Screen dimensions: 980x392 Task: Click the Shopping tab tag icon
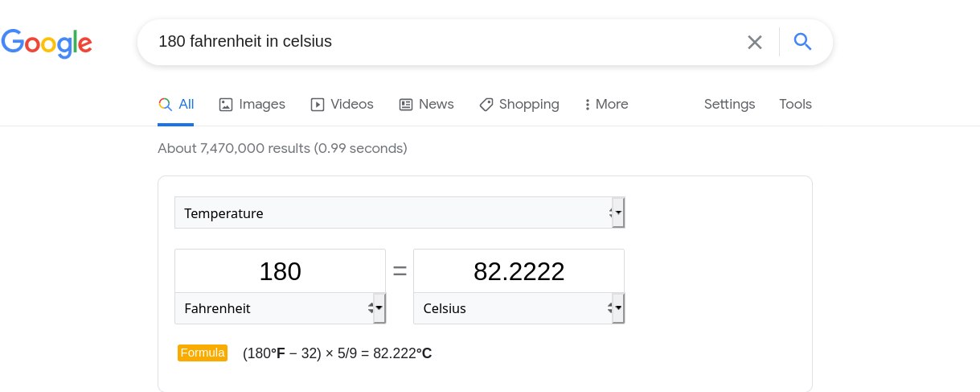(x=486, y=104)
